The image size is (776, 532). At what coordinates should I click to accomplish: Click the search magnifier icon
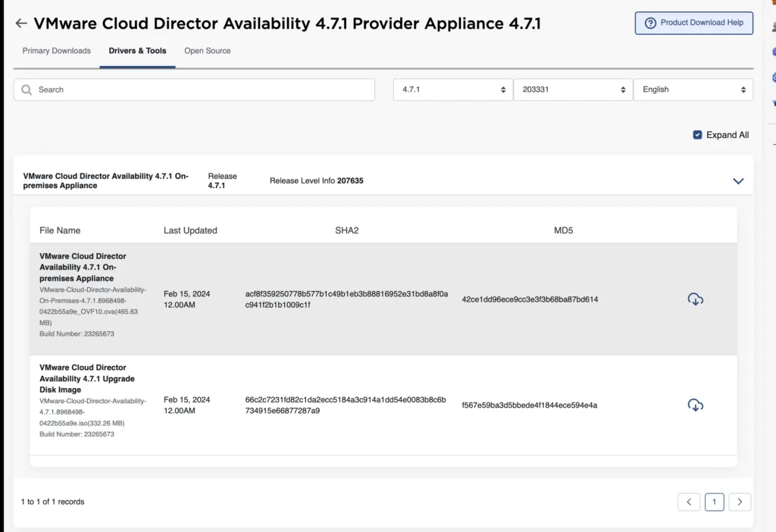tap(27, 89)
